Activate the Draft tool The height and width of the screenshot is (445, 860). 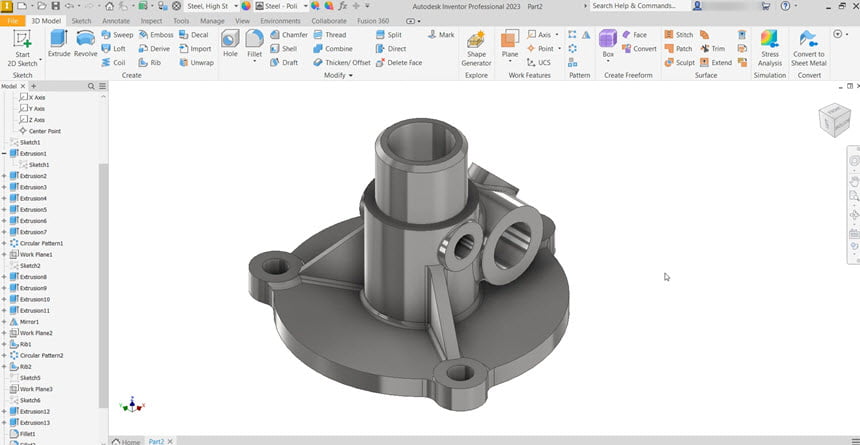pos(284,63)
